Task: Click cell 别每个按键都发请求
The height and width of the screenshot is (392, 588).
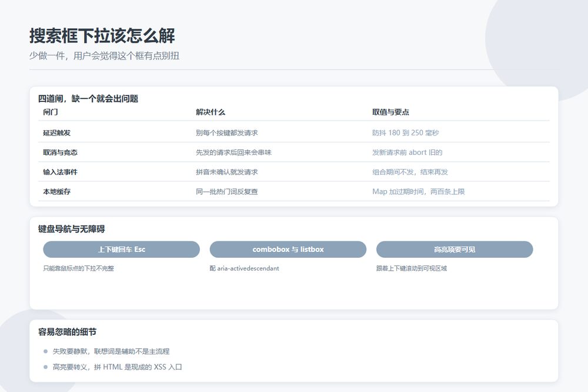Action: pyautogui.click(x=227, y=132)
